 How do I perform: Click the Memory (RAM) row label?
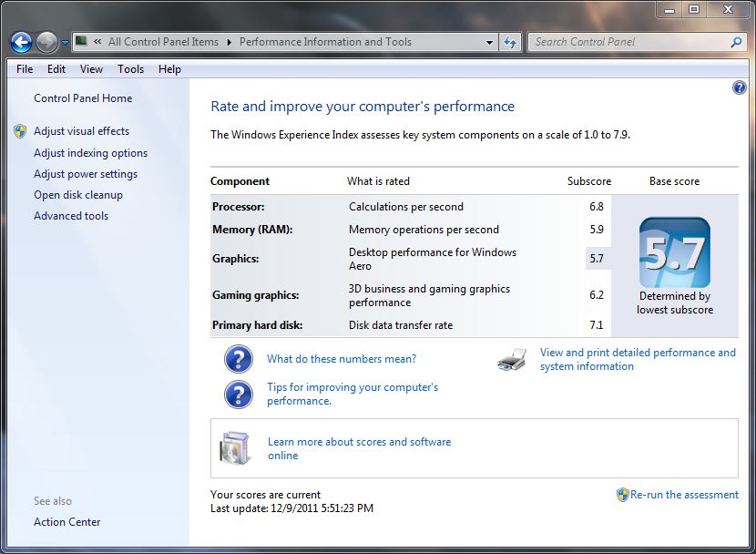(252, 230)
